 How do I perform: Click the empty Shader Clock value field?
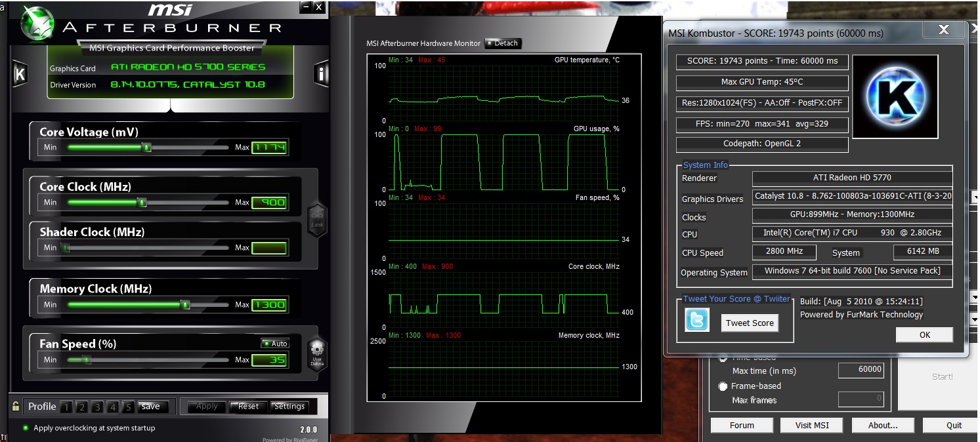click(269, 247)
